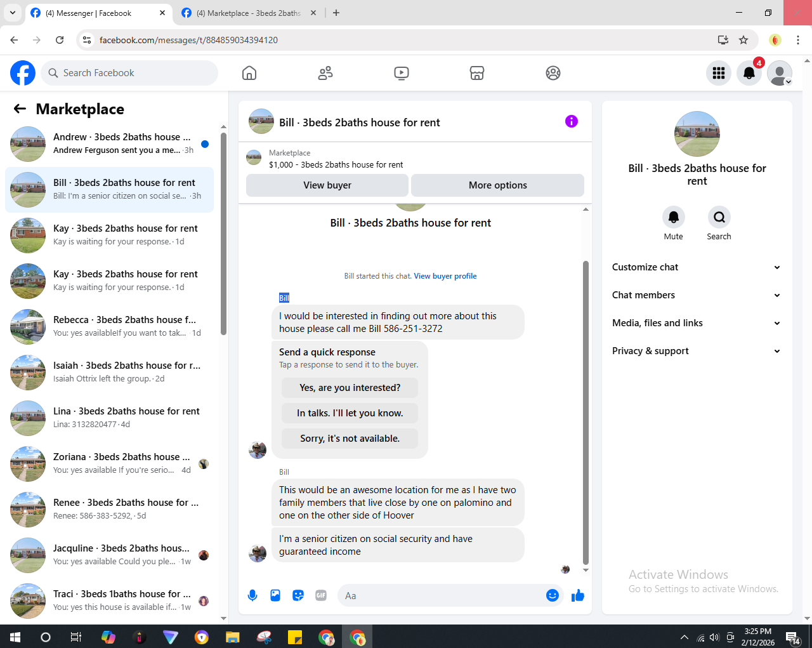
Task: Open the Windows notification center
Action: (792, 637)
